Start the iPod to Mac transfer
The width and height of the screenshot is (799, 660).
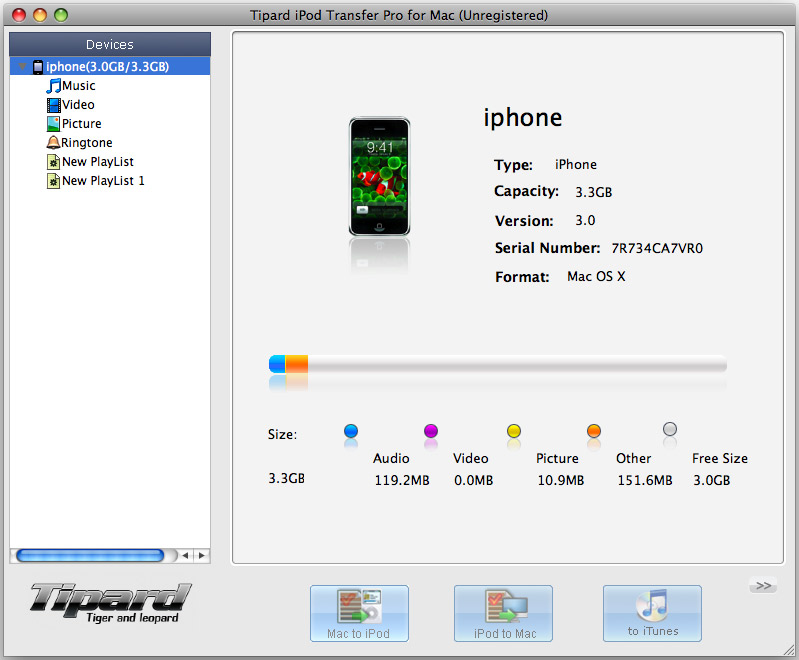[x=503, y=613]
